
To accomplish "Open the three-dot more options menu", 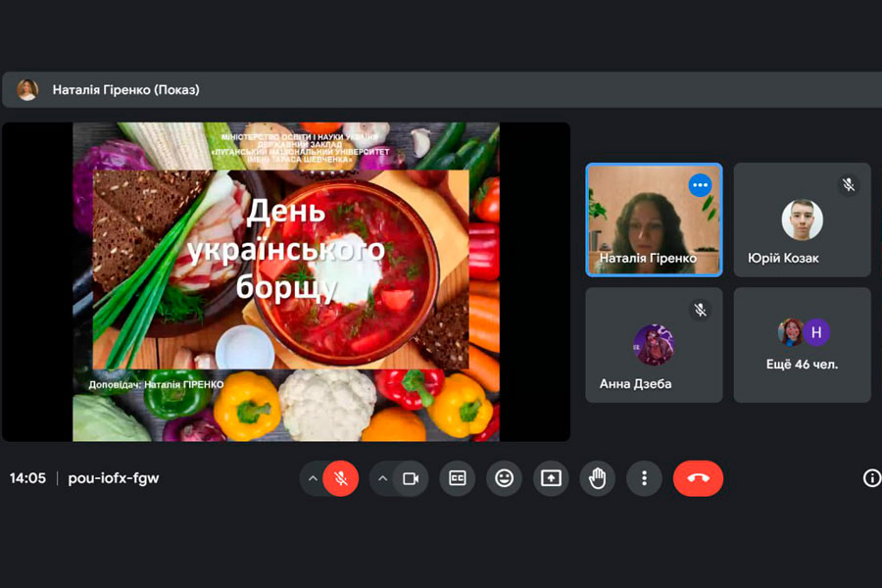I will [644, 478].
